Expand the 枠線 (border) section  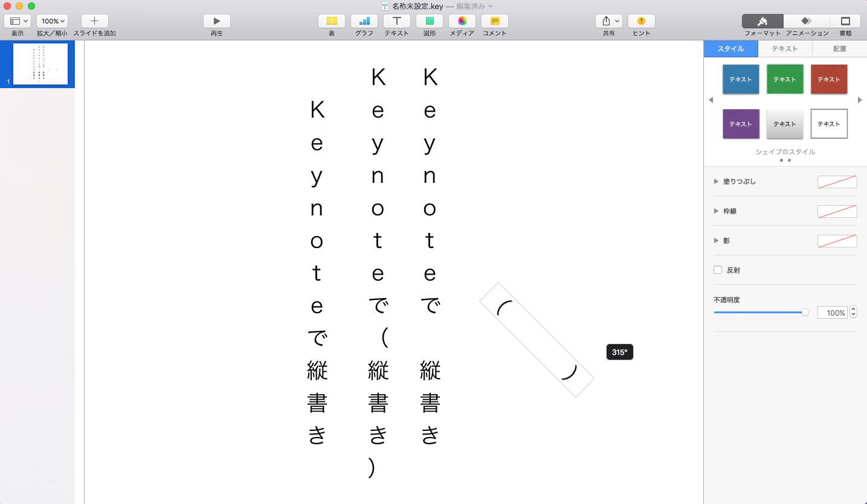click(x=717, y=211)
